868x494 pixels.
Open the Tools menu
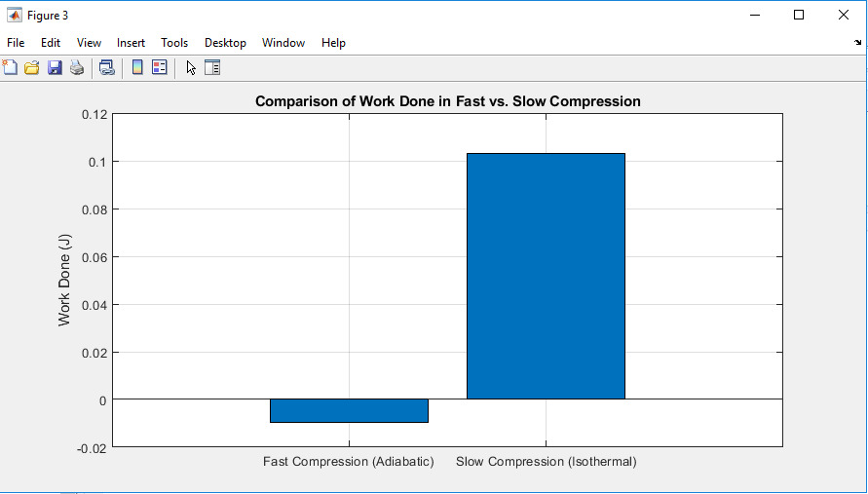(x=174, y=43)
